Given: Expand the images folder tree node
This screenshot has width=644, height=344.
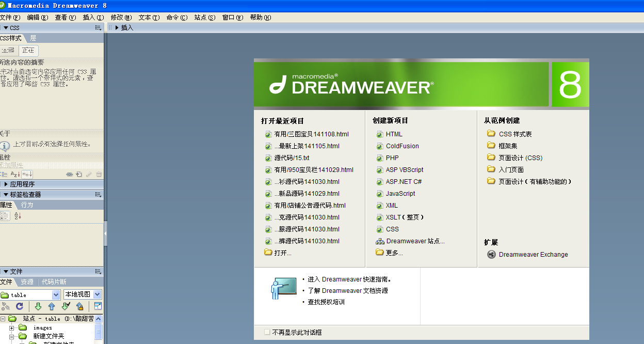Looking at the screenshot, I should pos(11,328).
